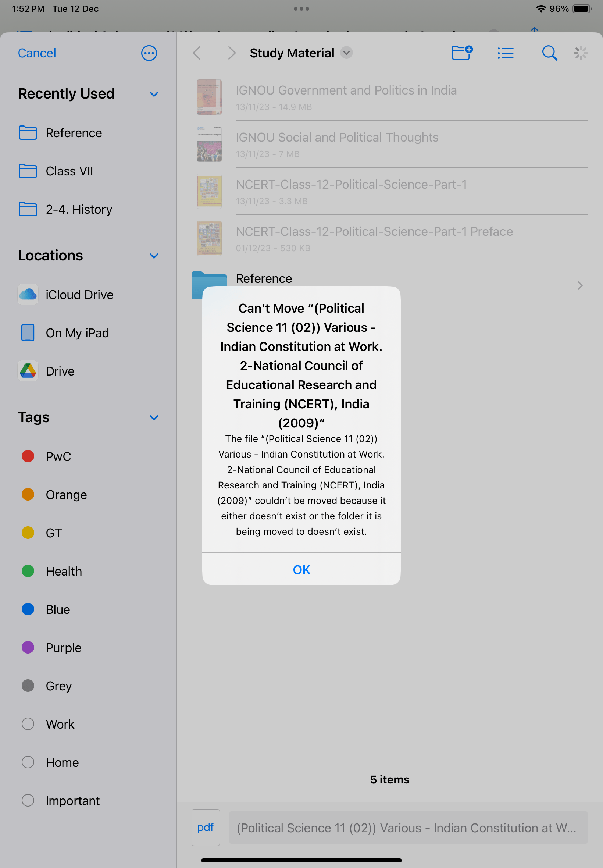Image resolution: width=603 pixels, height=868 pixels.
Task: Click the forward navigation chevron
Action: 232,53
